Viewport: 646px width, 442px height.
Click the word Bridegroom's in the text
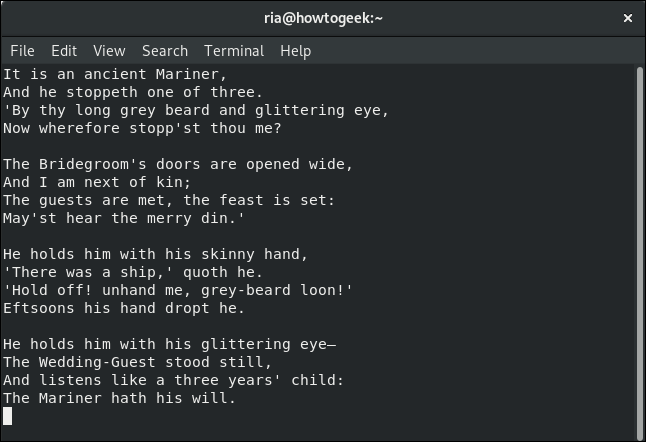click(x=93, y=164)
